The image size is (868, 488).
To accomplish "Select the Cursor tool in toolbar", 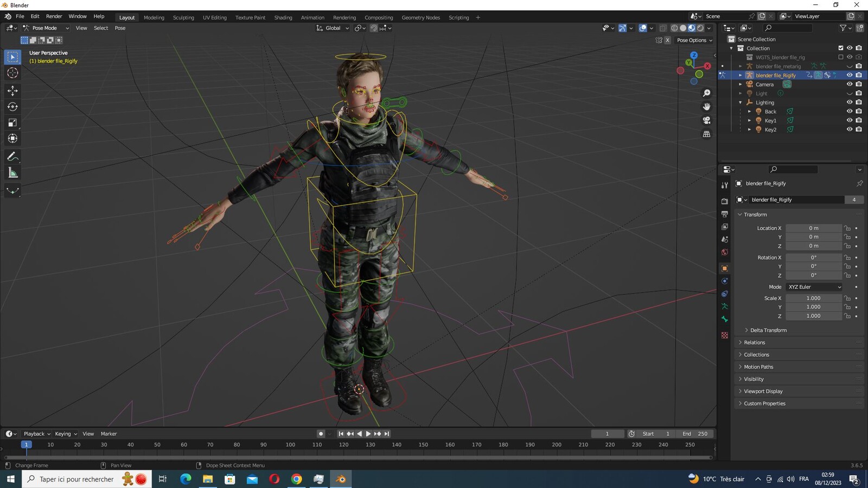I will (12, 73).
